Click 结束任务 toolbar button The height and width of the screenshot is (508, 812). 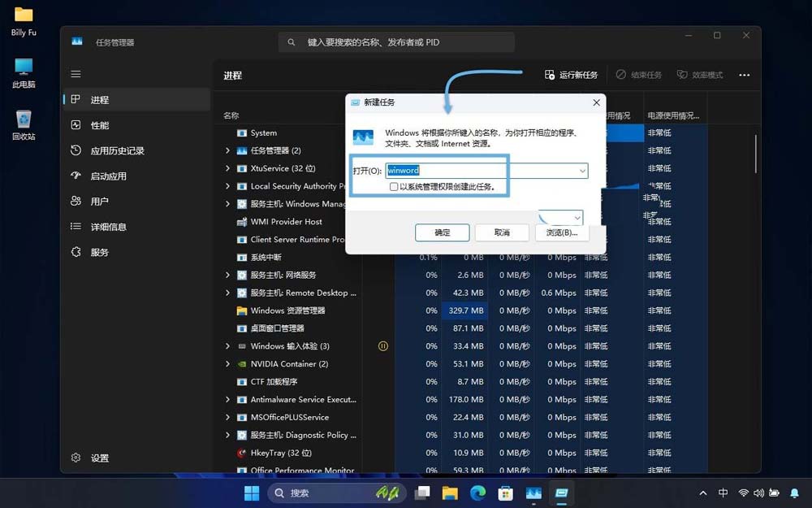[x=639, y=75]
